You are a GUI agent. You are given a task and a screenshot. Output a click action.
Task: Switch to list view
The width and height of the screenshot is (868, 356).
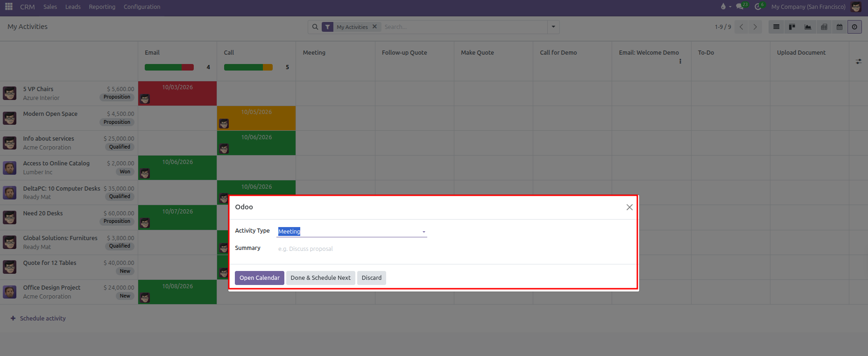point(776,27)
